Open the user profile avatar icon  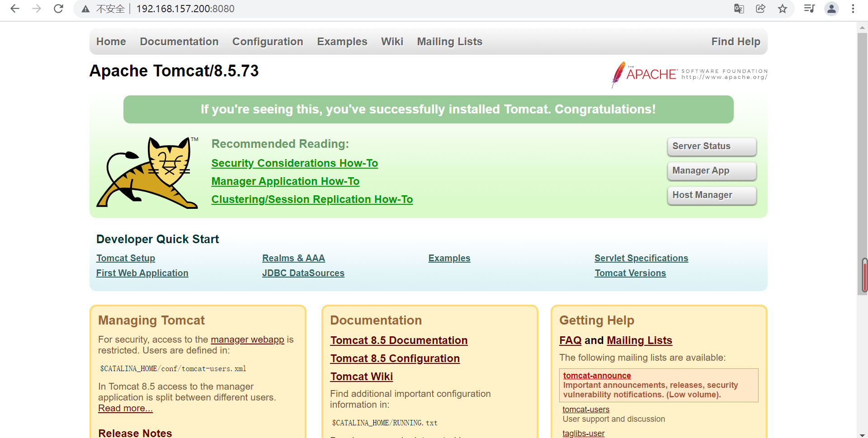(x=831, y=9)
